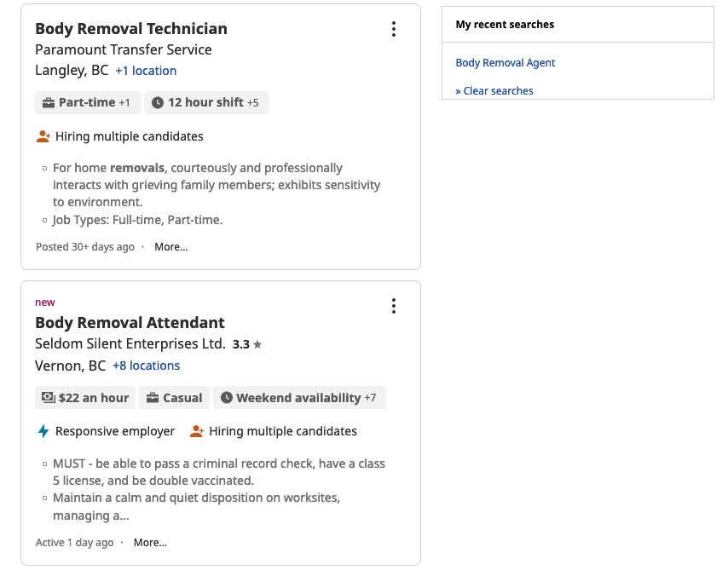Open the overflow menu on Body Removal Attendant
Image resolution: width=728 pixels, height=576 pixels.
394,305
